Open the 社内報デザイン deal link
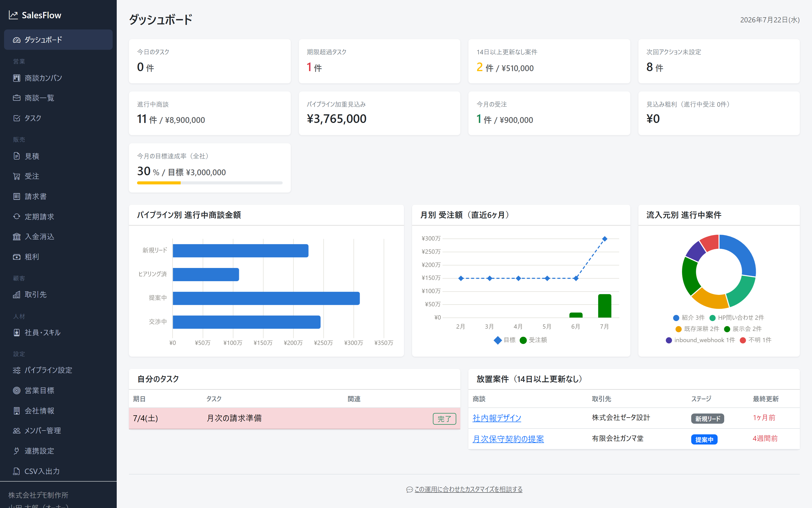Viewport: 812px width, 508px height. 497,418
